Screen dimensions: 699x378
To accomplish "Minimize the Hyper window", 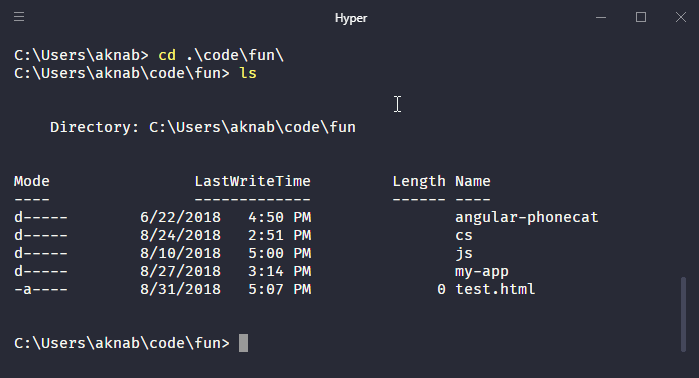I will tap(601, 17).
